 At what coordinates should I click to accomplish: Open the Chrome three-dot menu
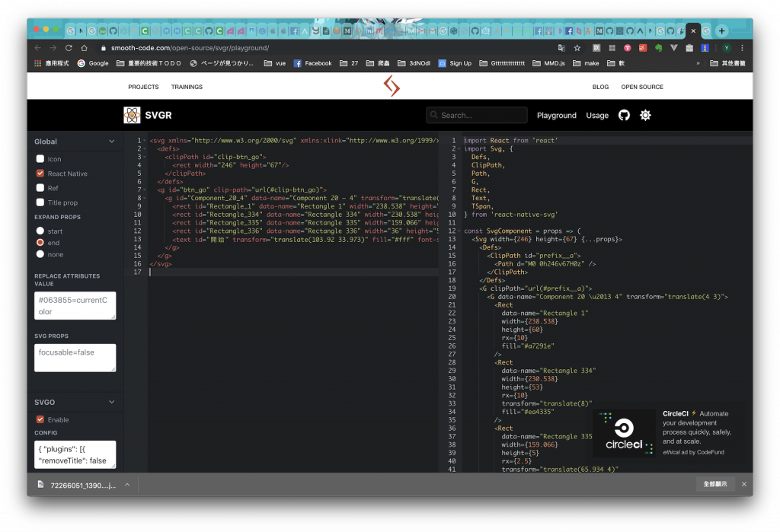pyautogui.click(x=742, y=48)
